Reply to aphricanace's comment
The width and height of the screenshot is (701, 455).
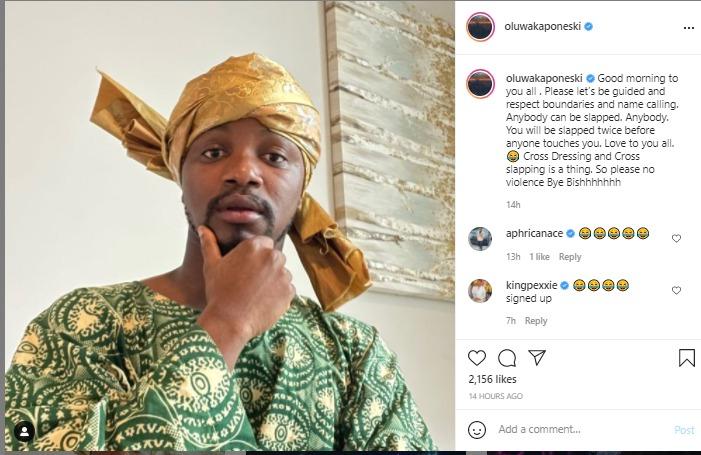(x=570, y=257)
